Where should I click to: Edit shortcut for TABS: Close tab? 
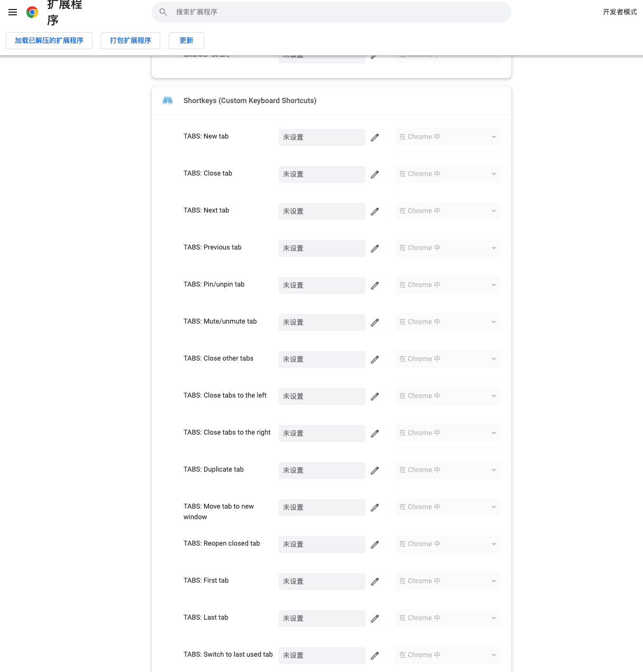click(x=375, y=174)
